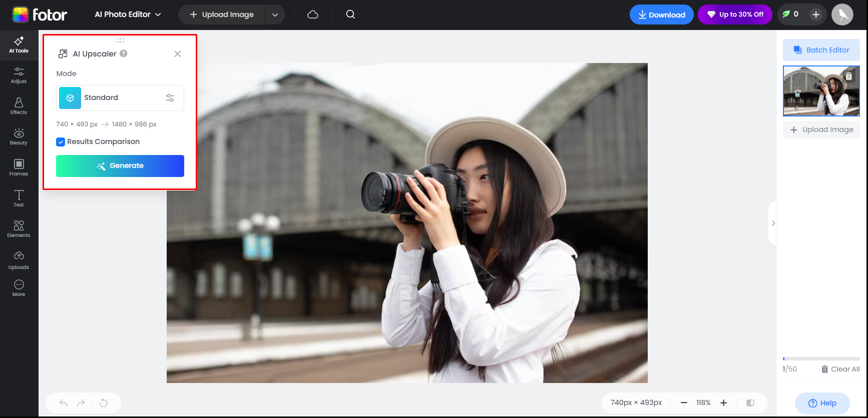Grab the AI Upscaler panel drag handle
The image size is (868, 418).
[x=120, y=40]
